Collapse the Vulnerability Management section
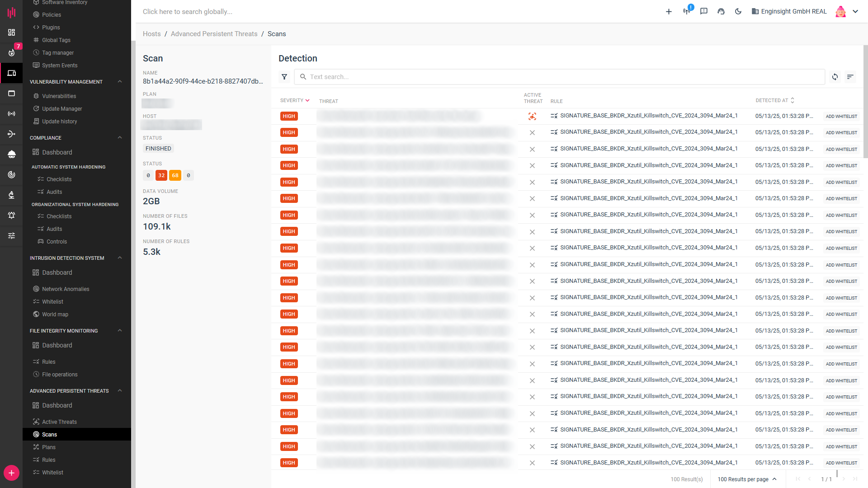 120,82
